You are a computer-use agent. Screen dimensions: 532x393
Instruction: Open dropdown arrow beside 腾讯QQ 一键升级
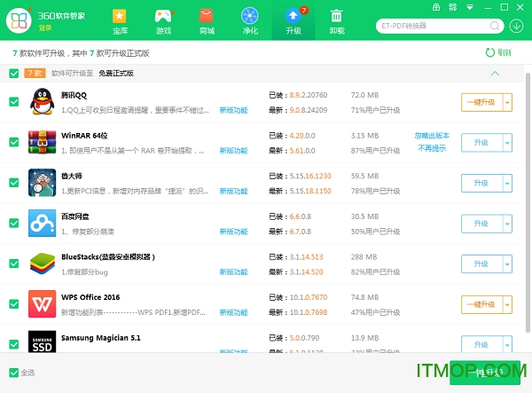click(x=507, y=102)
